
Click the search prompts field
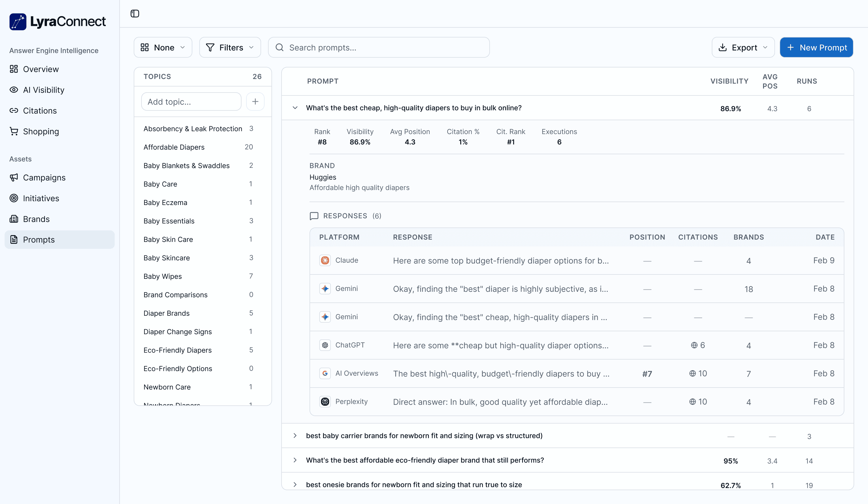tap(379, 47)
